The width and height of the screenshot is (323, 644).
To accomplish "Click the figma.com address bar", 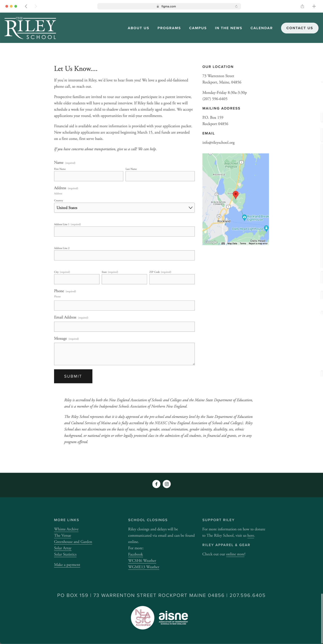I will click(169, 6).
